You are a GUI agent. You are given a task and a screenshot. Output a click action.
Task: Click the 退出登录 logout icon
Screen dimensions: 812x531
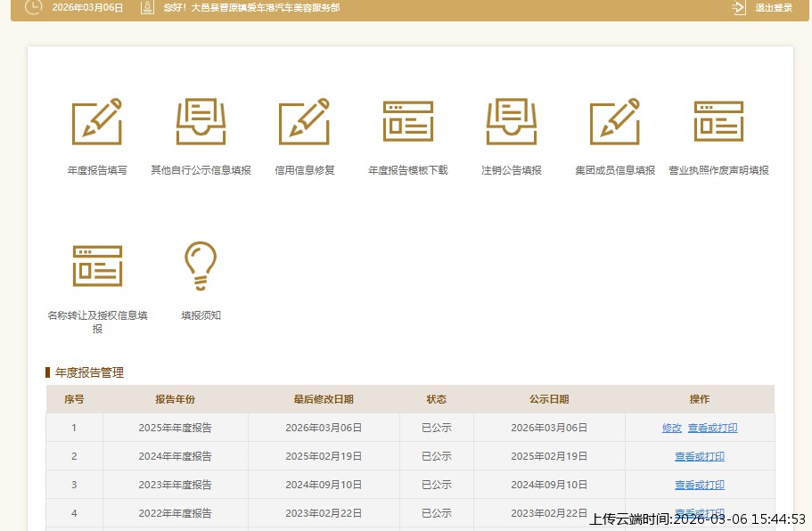pyautogui.click(x=738, y=8)
